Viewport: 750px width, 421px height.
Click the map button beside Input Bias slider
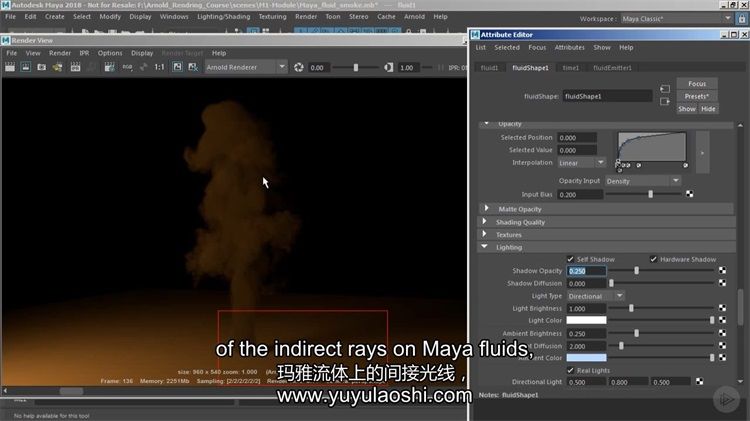689,194
